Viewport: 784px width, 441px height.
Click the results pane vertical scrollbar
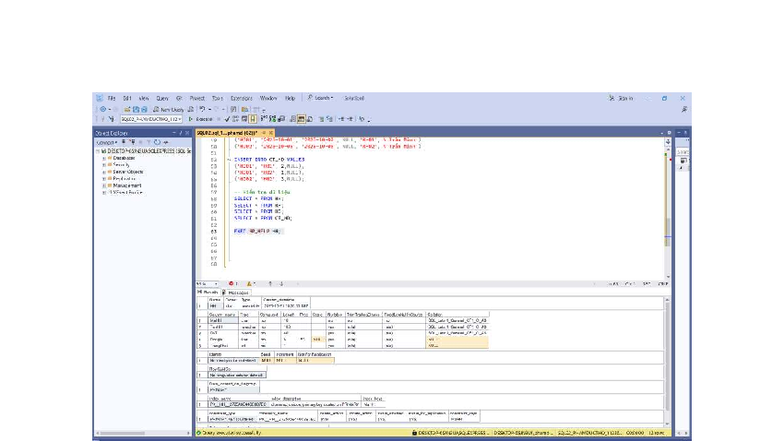coord(667,360)
